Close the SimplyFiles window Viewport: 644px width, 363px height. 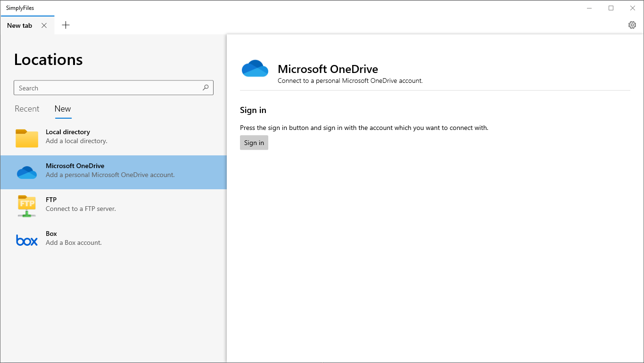[x=633, y=8]
